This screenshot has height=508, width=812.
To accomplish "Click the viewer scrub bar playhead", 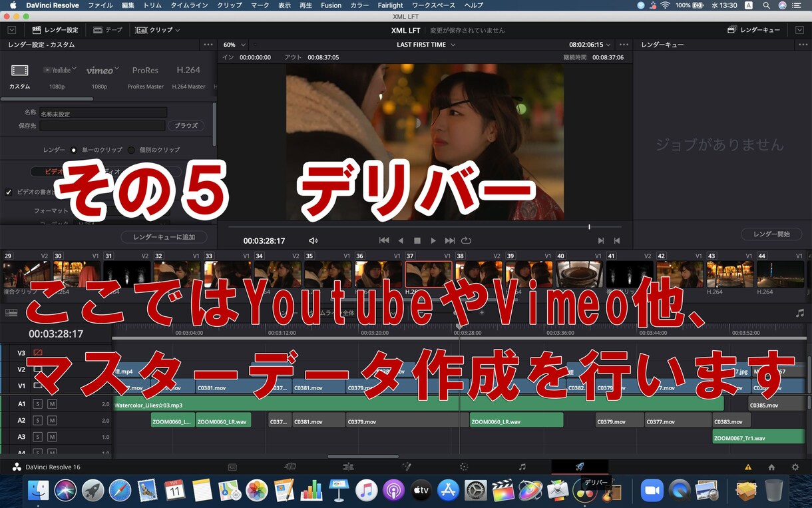I will [x=589, y=227].
